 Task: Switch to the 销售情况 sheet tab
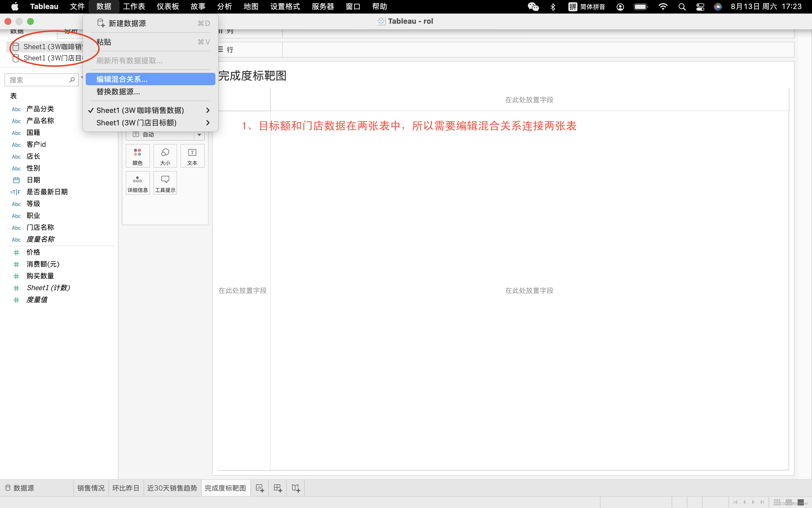(91, 488)
